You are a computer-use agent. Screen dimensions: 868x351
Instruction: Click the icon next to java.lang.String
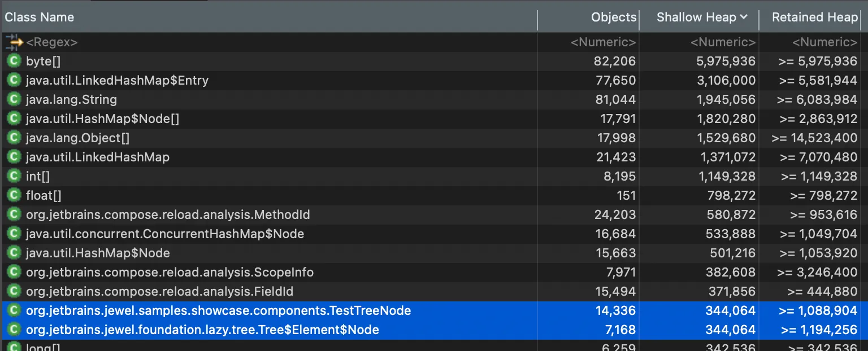14,99
